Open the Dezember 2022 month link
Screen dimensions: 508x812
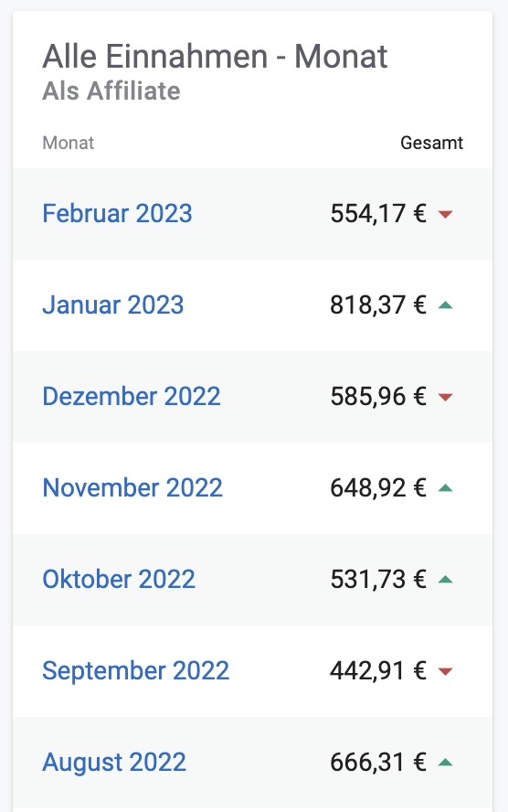(132, 396)
